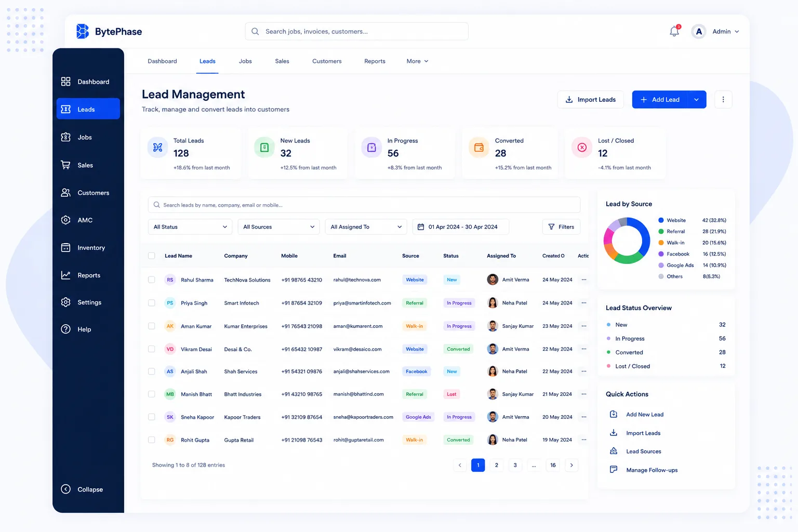Click the Website blue legend dot
This screenshot has width=798, height=532.
(x=661, y=220)
